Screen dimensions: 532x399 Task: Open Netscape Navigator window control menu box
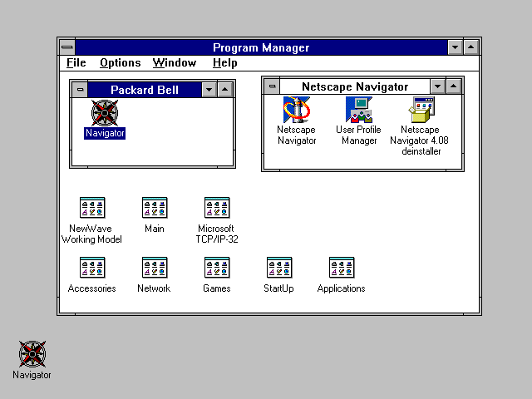(272, 86)
